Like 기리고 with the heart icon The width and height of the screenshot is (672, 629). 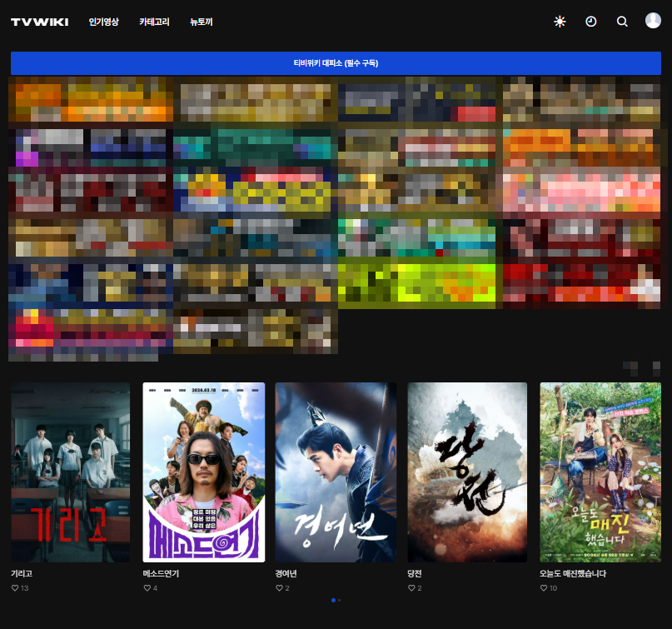tap(15, 588)
